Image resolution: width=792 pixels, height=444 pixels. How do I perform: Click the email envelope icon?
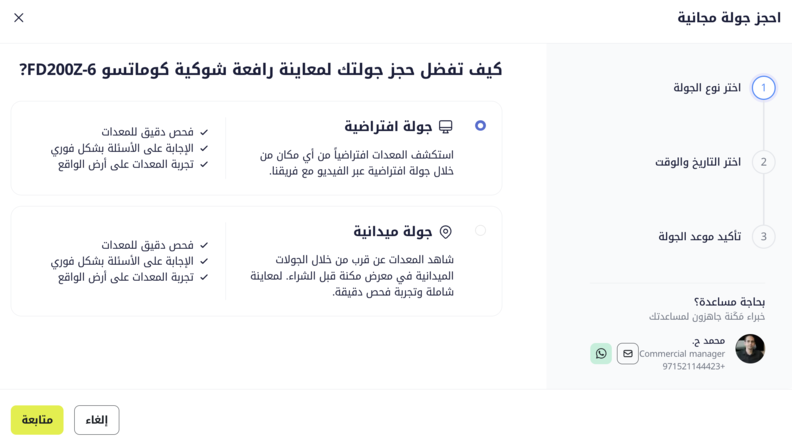627,354
